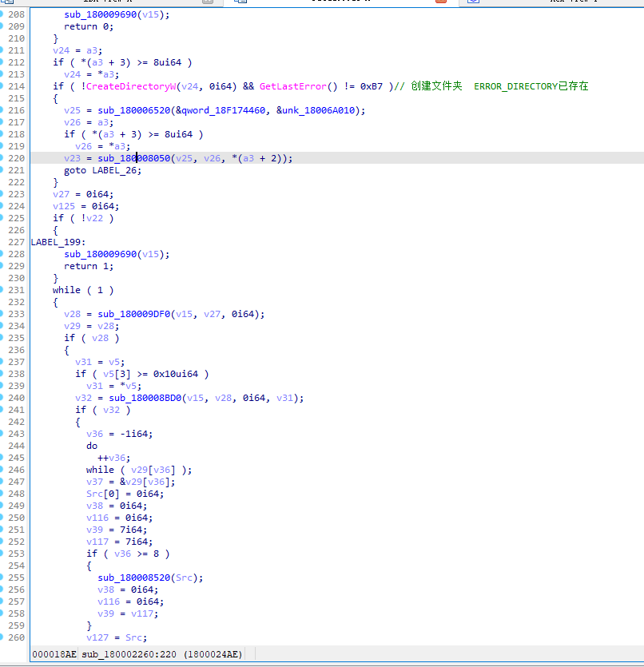Click v39 = v117 on line 258
The height and width of the screenshot is (667, 644).
[x=128, y=613]
